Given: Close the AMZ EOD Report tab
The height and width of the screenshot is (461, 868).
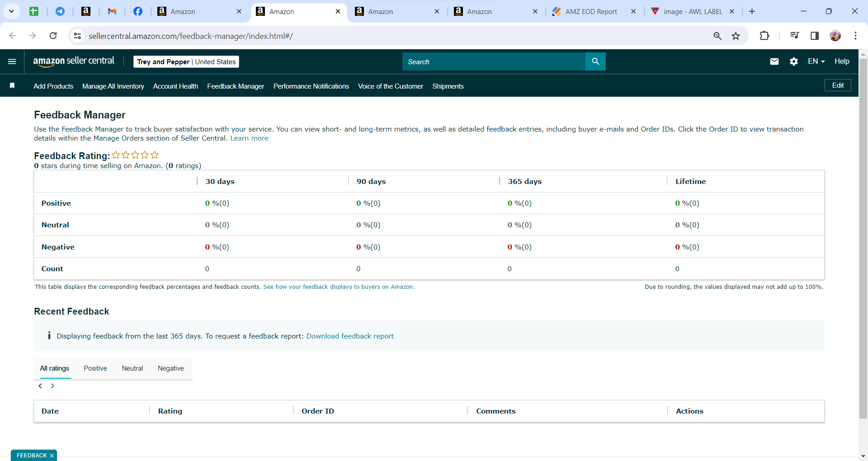Looking at the screenshot, I should coord(633,12).
